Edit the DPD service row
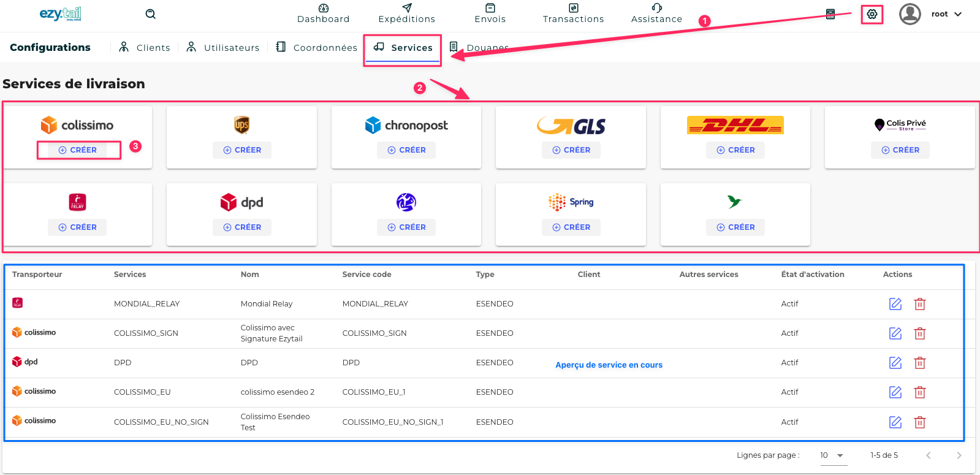Image resolution: width=980 pixels, height=475 pixels. pos(895,363)
